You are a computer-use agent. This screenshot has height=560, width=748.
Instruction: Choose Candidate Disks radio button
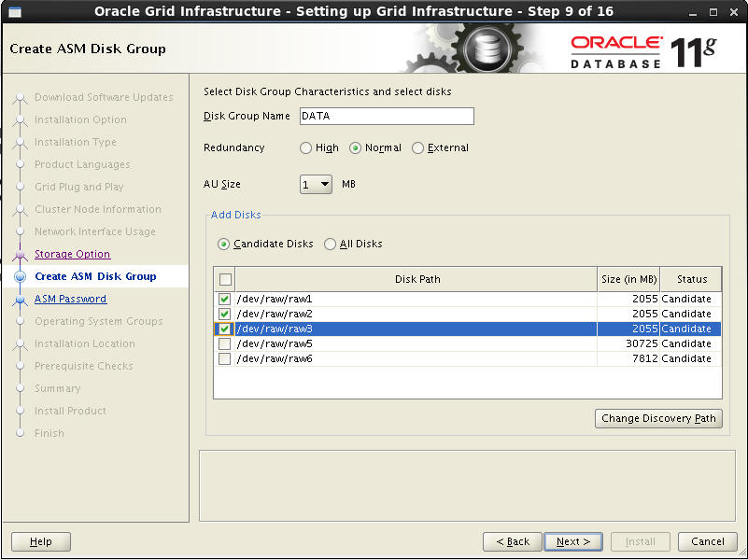tap(223, 245)
